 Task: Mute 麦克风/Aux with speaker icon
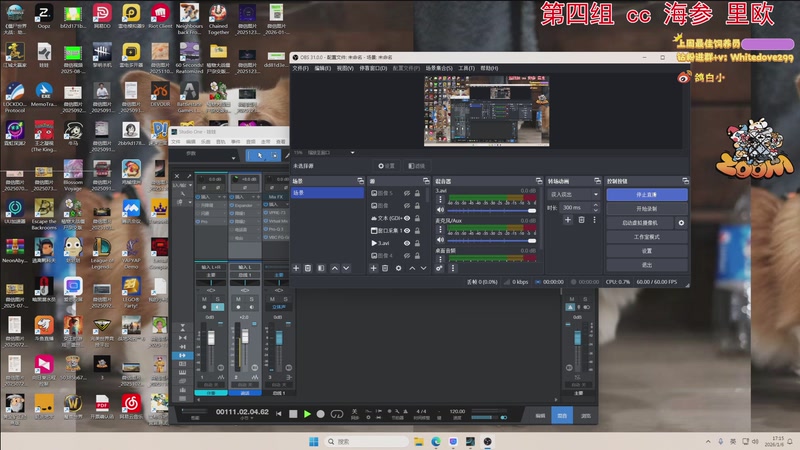point(441,240)
